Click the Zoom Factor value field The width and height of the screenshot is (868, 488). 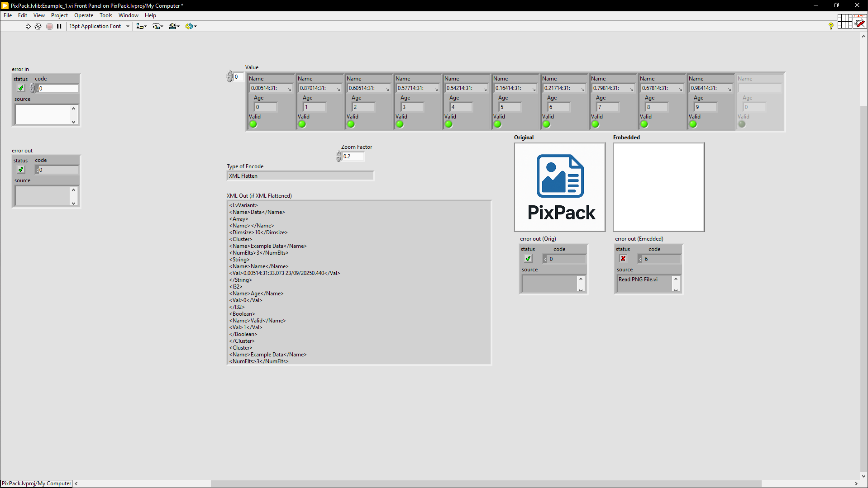353,156
